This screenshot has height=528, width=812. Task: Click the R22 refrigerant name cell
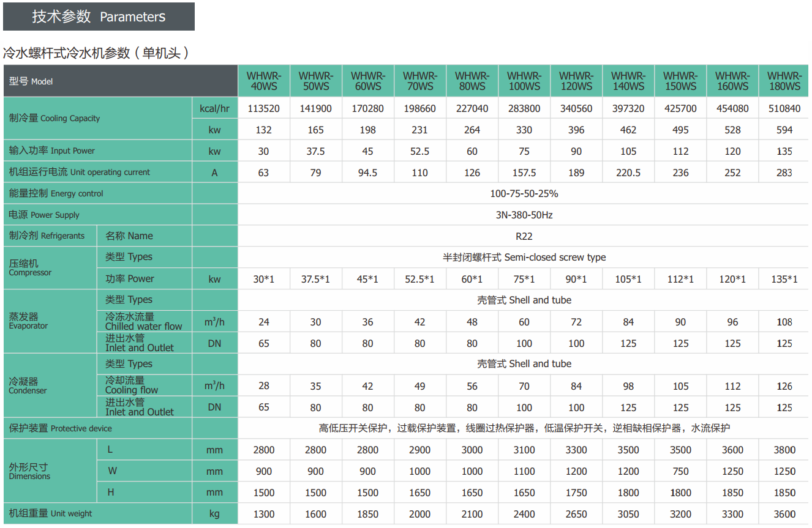coord(524,236)
